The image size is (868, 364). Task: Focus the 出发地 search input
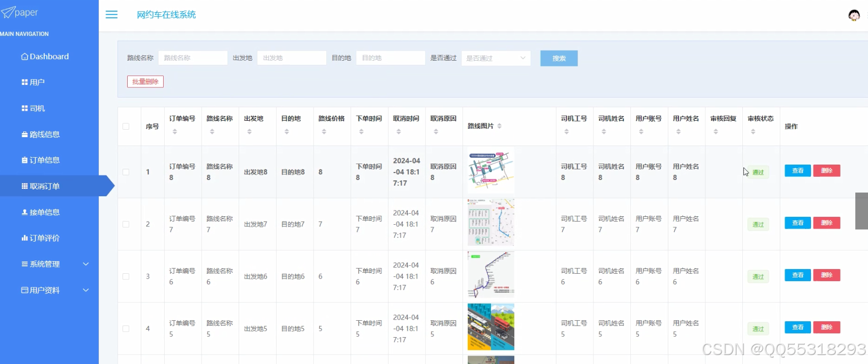pyautogui.click(x=291, y=58)
